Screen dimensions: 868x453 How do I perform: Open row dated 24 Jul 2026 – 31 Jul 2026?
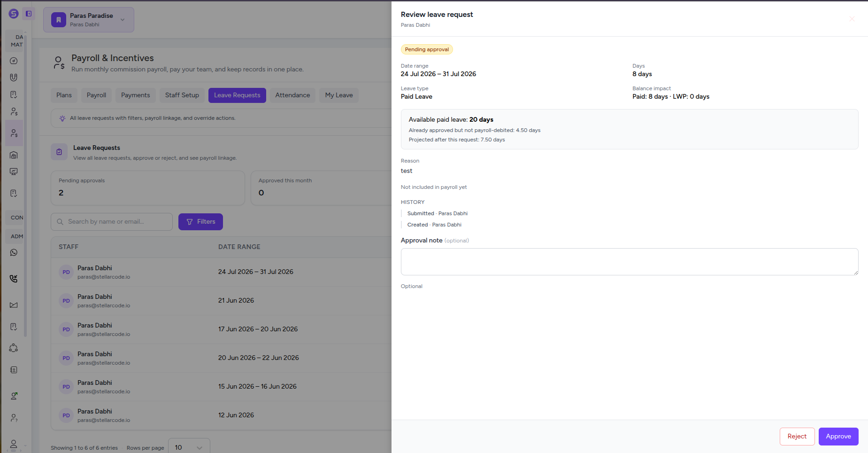pos(221,272)
